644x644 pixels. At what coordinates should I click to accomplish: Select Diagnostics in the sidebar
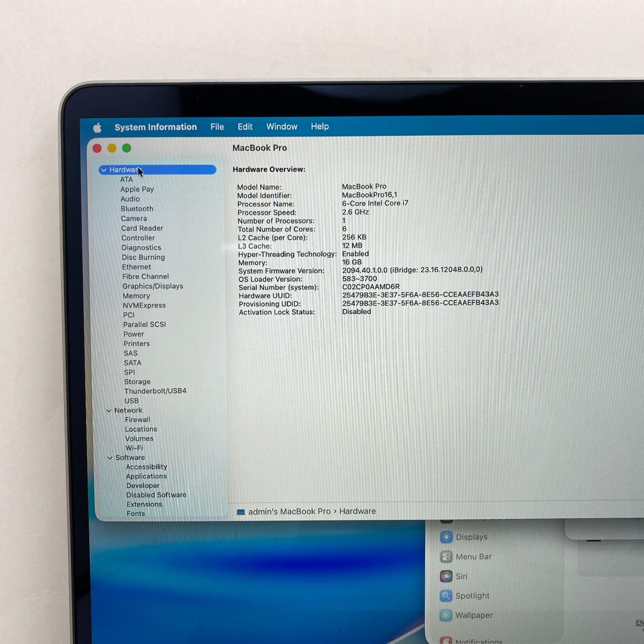point(141,248)
